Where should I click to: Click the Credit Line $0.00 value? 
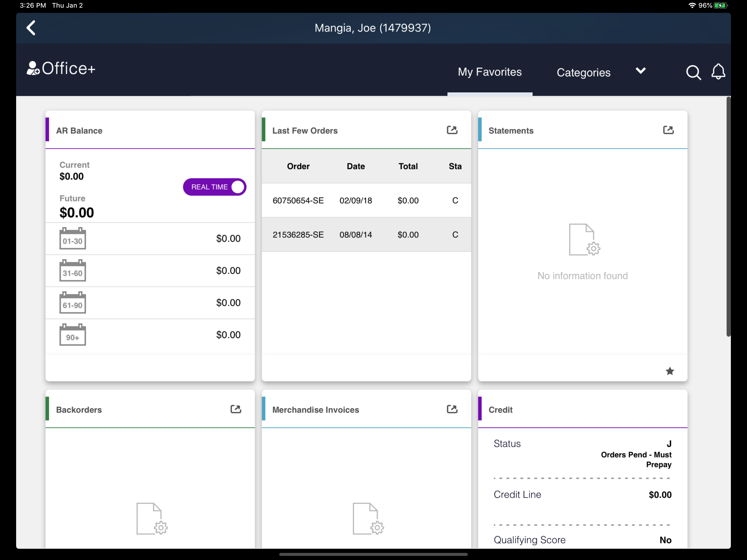point(660,495)
